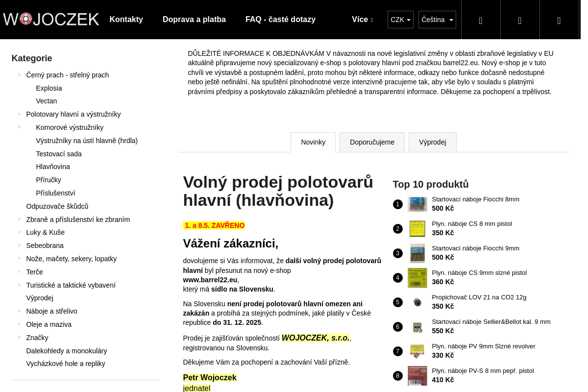This screenshot has height=392, width=588.
Task: Open the Terče category
Action: click(x=34, y=272)
